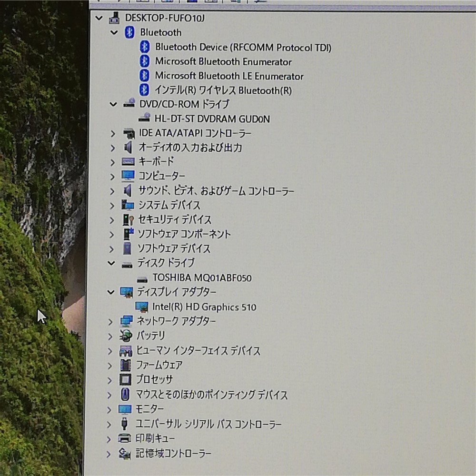Click the ディスプレイ アダプター display icon
The height and width of the screenshot is (476, 476).
click(x=127, y=292)
